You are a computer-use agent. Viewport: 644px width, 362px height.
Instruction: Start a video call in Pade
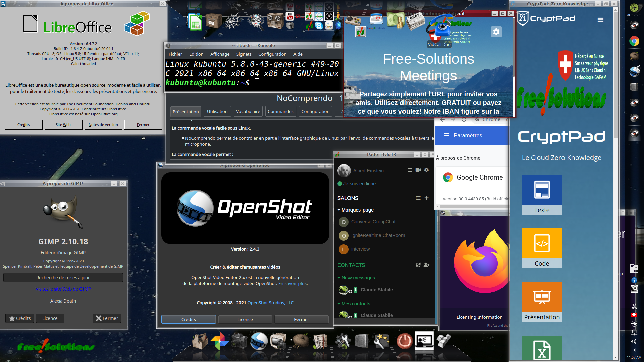418,170
